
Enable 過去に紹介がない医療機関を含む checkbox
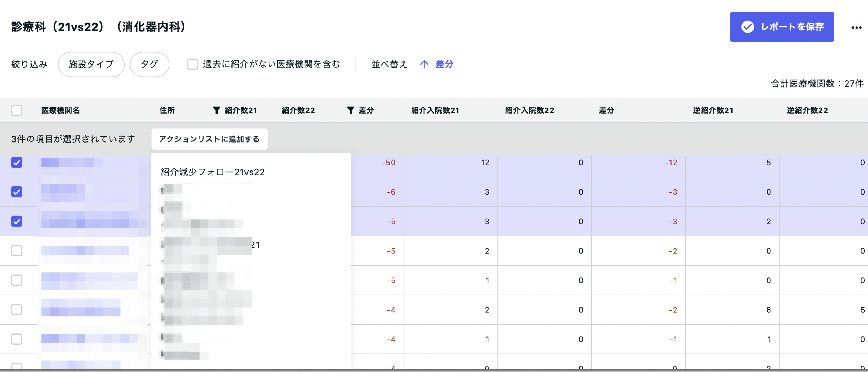point(192,64)
